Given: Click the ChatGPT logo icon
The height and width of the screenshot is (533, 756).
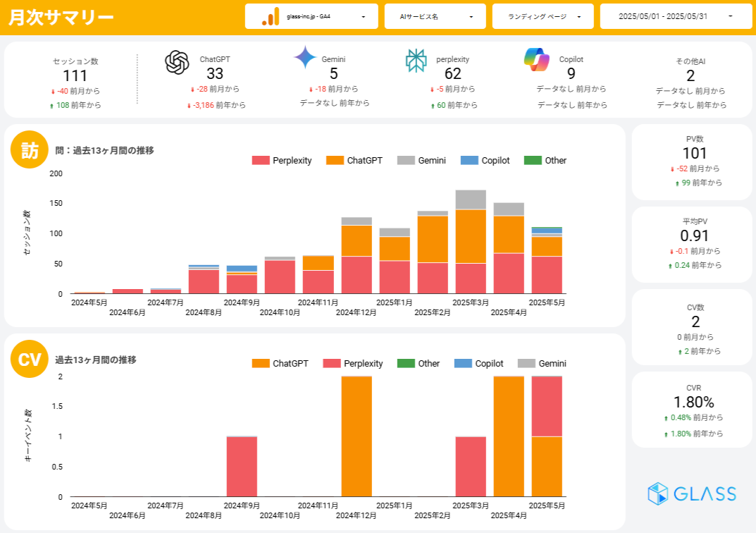Looking at the screenshot, I should (177, 62).
